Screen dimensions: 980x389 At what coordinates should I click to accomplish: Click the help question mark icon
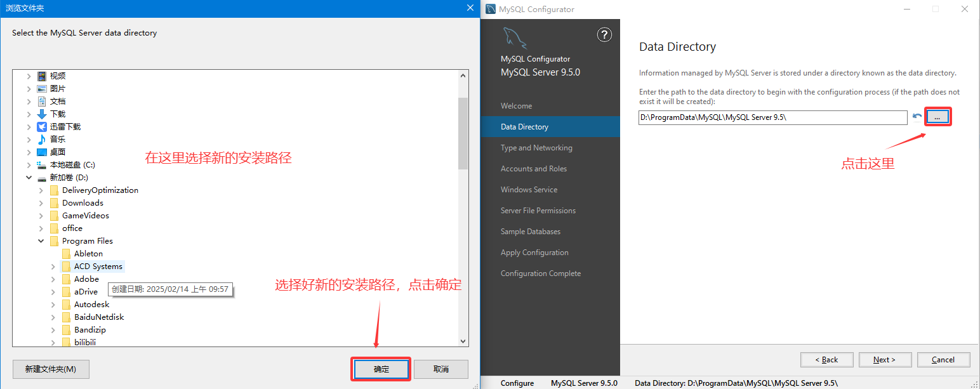[604, 35]
